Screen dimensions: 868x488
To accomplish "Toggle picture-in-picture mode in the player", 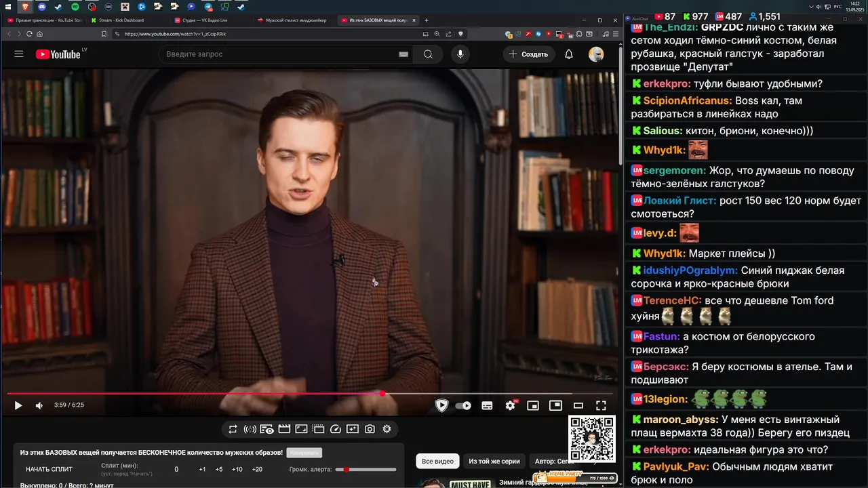I will pyautogui.click(x=555, y=405).
